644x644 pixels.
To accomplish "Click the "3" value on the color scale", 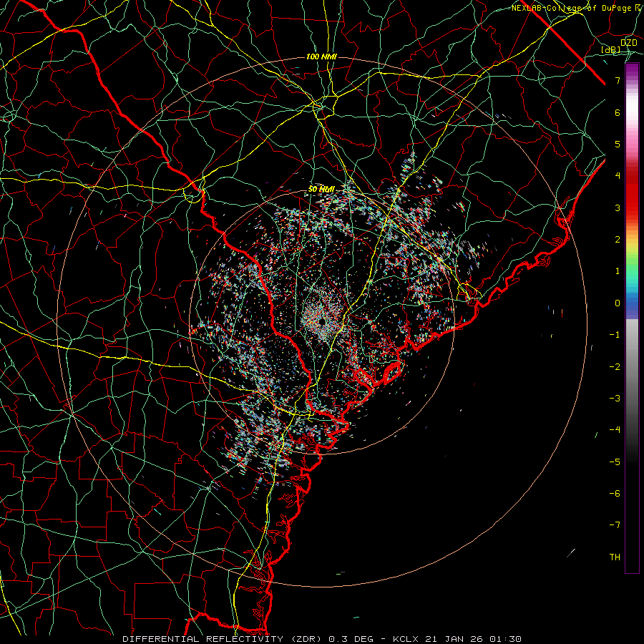I will pos(618,208).
